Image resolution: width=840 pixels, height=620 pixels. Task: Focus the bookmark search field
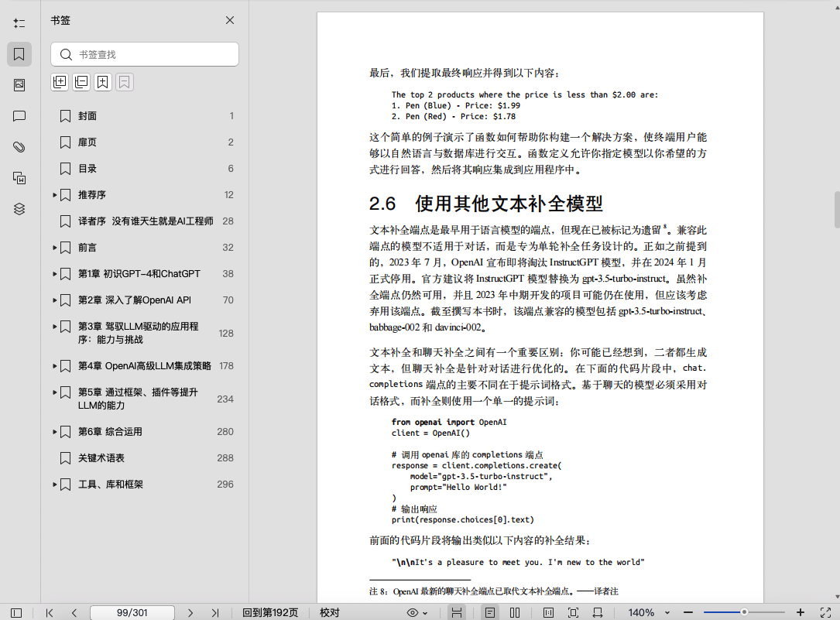tap(145, 54)
